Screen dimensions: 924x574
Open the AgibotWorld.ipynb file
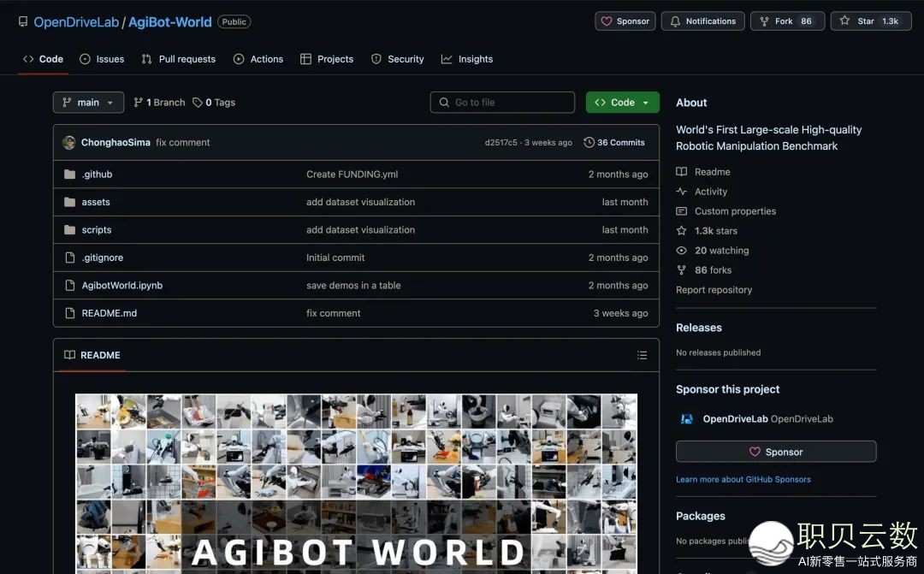pyautogui.click(x=122, y=285)
